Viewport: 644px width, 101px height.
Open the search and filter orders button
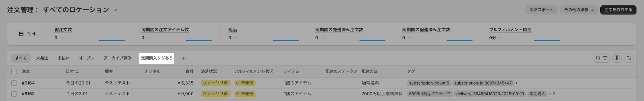pos(601,58)
